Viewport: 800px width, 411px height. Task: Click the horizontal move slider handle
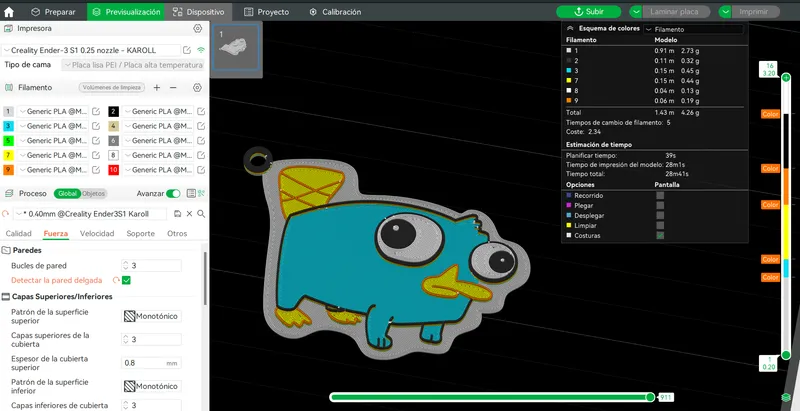pos(650,397)
